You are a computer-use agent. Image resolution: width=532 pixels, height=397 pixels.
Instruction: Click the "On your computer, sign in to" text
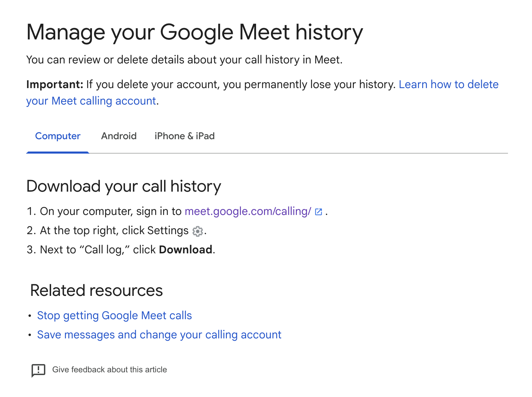tap(111, 211)
